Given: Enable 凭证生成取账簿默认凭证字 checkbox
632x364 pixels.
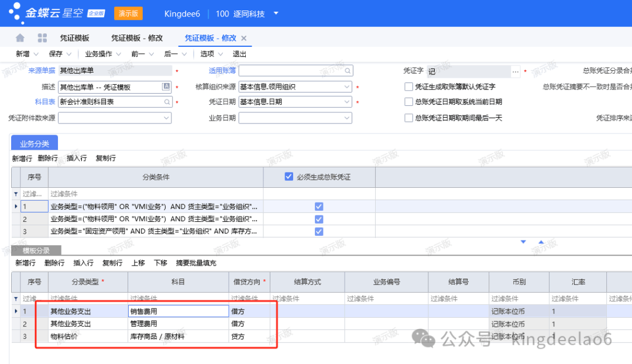Looking at the screenshot, I should (x=409, y=87).
